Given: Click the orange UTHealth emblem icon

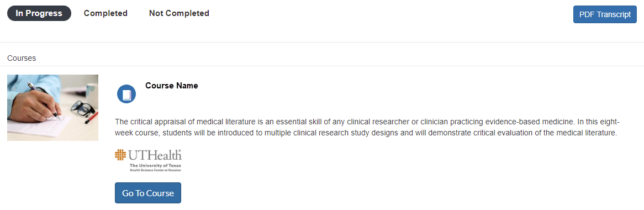Looking at the screenshot, I should (120, 155).
